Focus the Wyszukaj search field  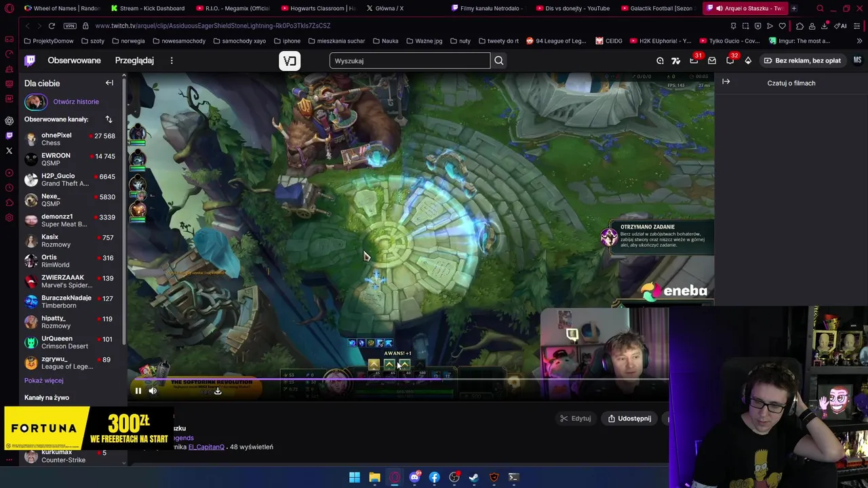[x=410, y=60]
